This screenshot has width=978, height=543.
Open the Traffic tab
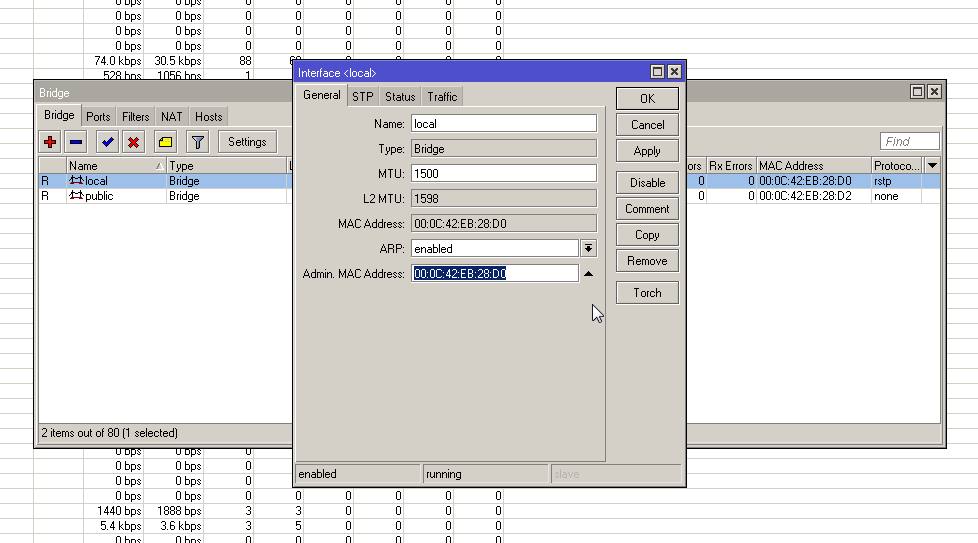coord(442,97)
